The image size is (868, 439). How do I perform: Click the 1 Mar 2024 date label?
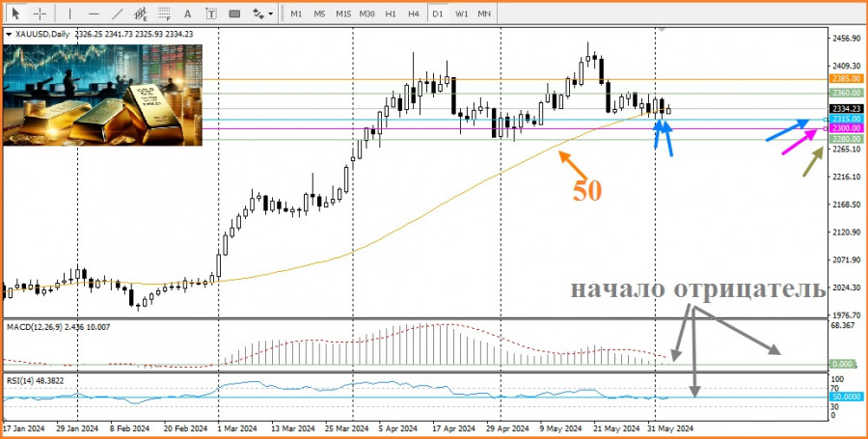pos(238,429)
